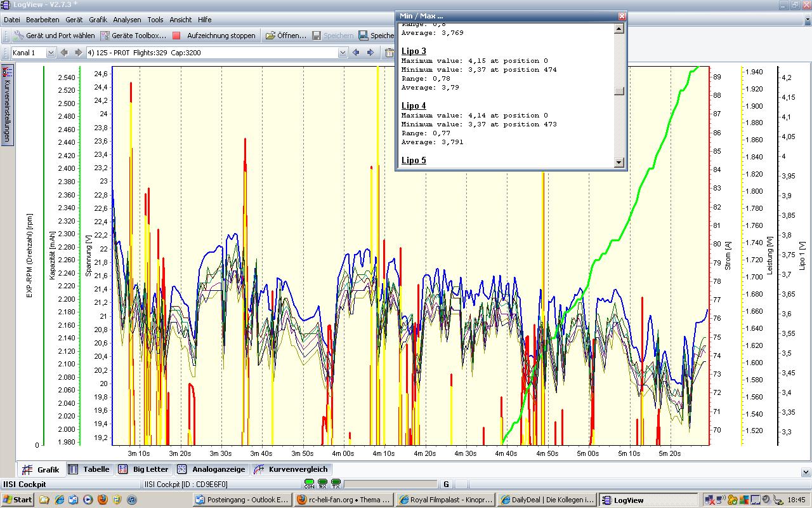Click blue left arrow previous record
Viewport: 812px width, 508px height.
pos(356,53)
